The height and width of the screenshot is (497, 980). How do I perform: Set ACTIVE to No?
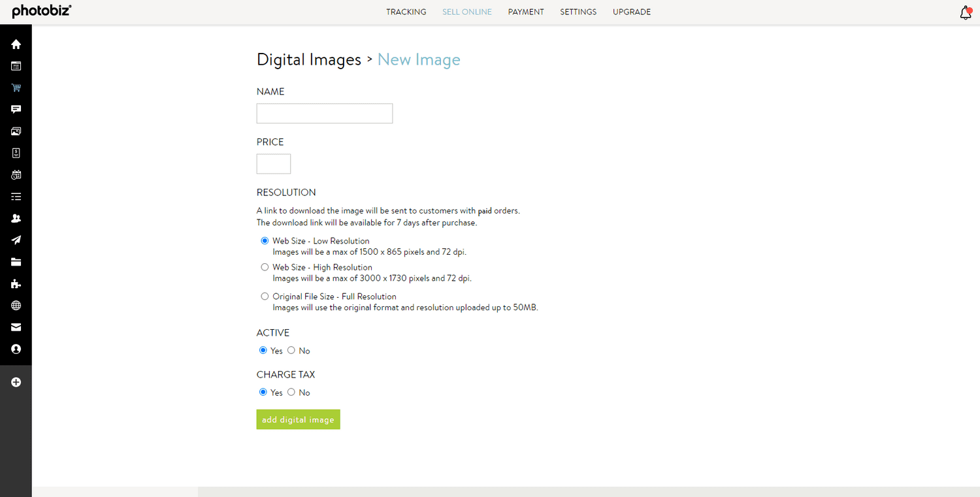click(x=291, y=350)
